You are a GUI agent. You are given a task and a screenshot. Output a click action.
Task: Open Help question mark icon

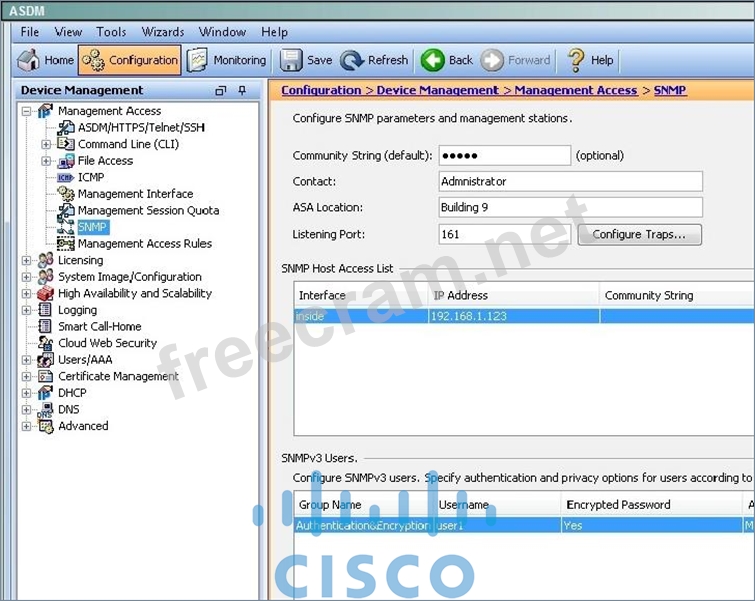pos(576,60)
